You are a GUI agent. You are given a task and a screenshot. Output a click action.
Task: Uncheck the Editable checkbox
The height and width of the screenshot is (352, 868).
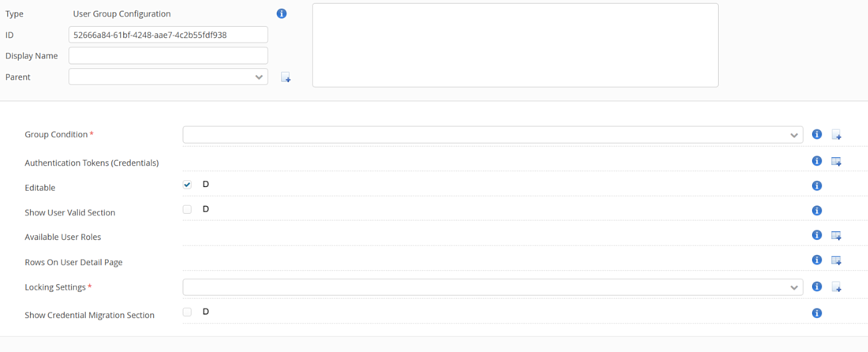[187, 185]
